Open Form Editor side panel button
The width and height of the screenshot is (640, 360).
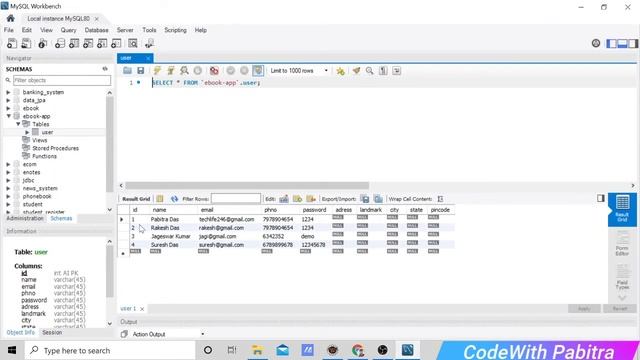(622, 243)
